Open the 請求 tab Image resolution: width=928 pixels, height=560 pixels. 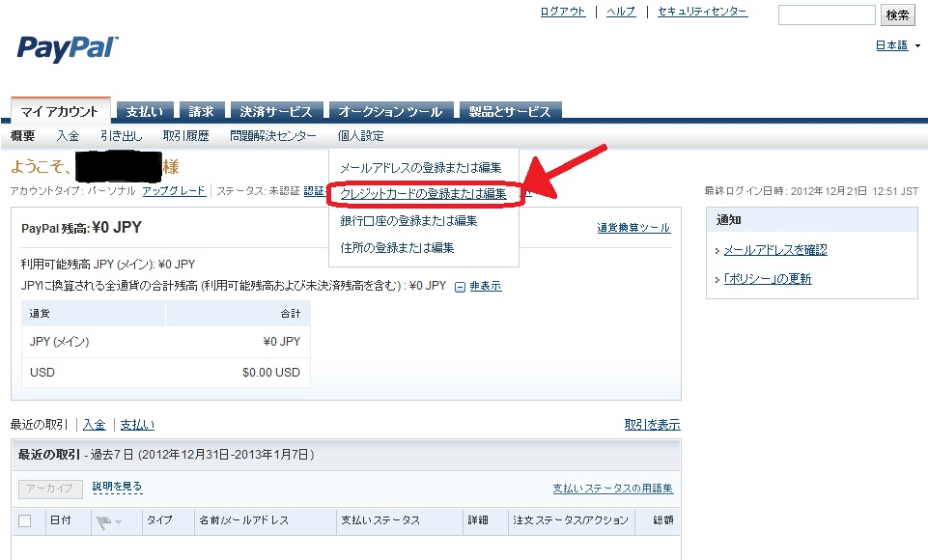(201, 111)
